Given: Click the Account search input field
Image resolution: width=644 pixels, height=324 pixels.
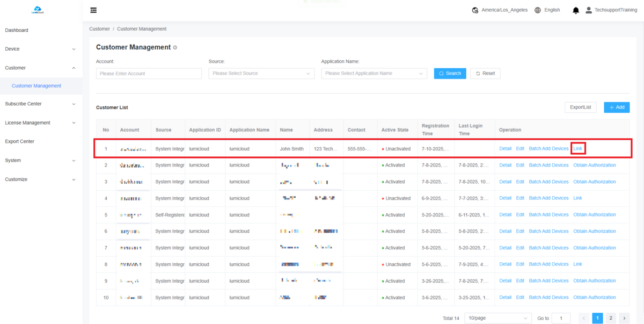Looking at the screenshot, I should coord(149,74).
